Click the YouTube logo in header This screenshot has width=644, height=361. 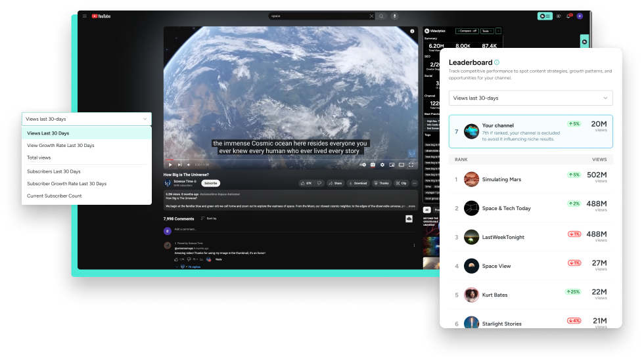(101, 16)
